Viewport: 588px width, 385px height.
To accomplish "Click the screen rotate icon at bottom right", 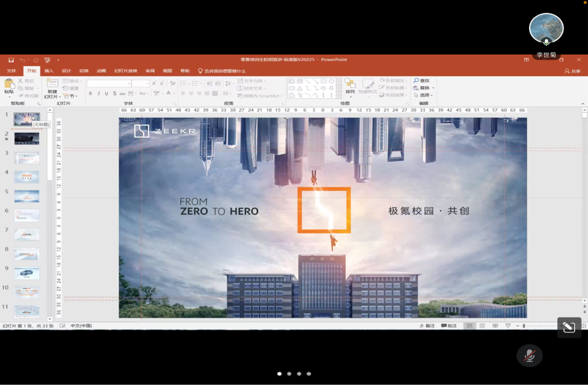I will (569, 327).
